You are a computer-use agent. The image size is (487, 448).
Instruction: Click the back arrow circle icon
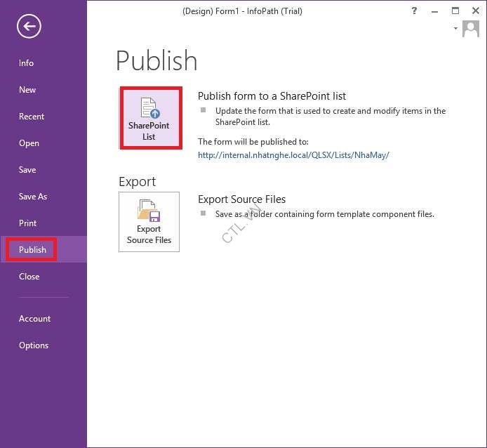(x=29, y=27)
